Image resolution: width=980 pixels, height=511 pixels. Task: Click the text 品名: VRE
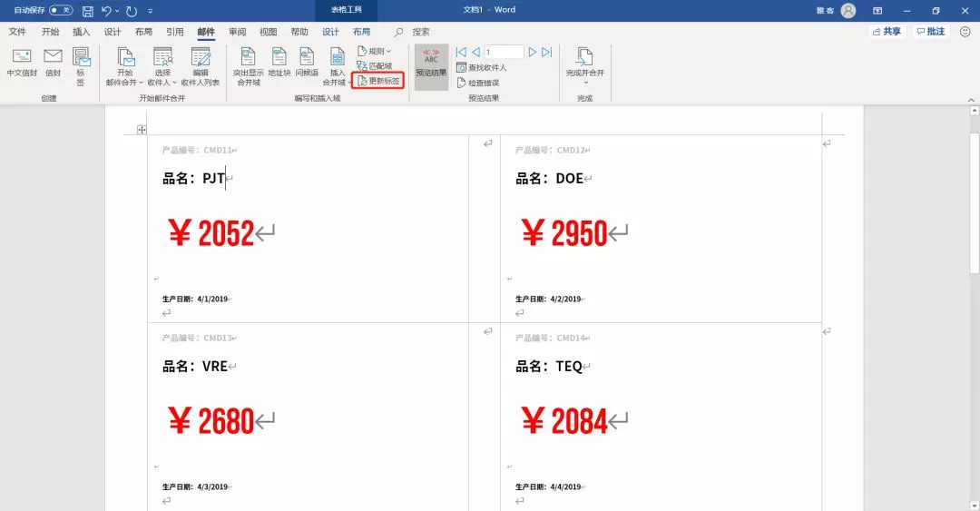click(195, 366)
